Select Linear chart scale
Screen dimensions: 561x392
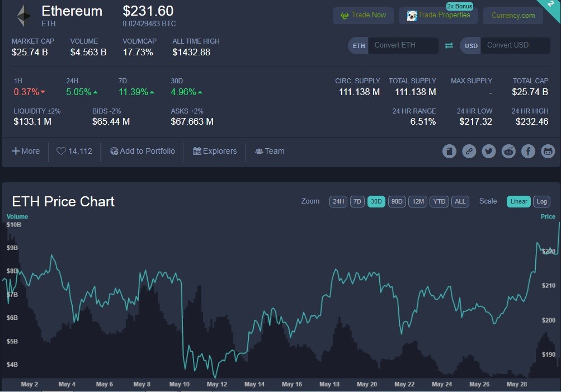pyautogui.click(x=518, y=201)
